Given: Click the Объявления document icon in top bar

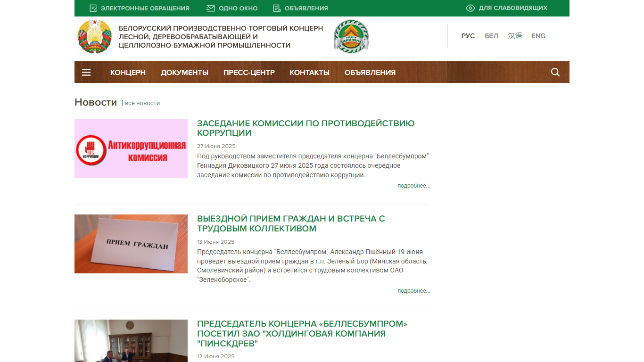Looking at the screenshot, I should pyautogui.click(x=277, y=8).
